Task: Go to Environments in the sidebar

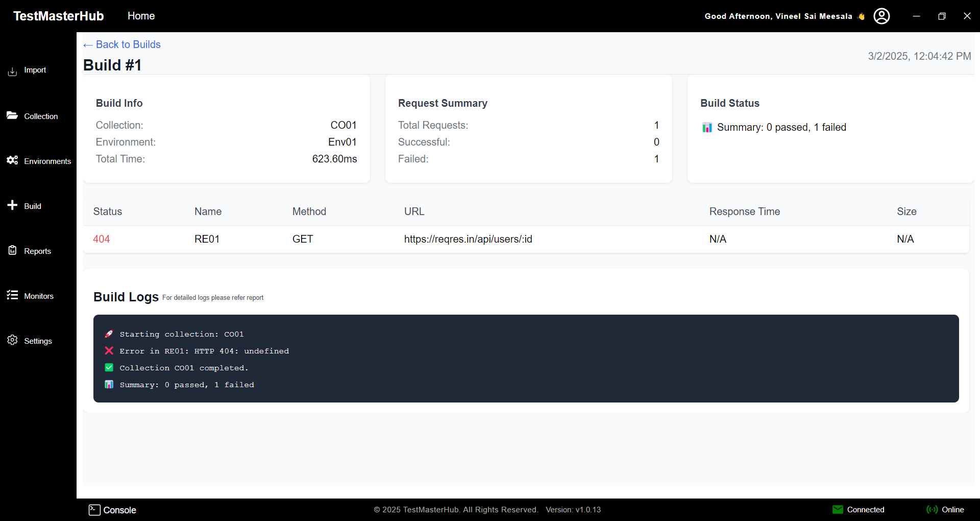Action: (x=47, y=161)
